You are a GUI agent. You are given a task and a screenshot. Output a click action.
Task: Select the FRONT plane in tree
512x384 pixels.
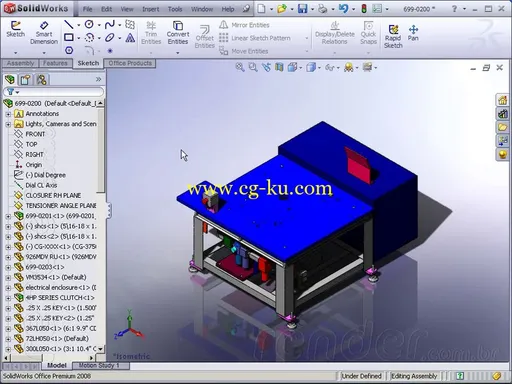pyautogui.click(x=35, y=134)
